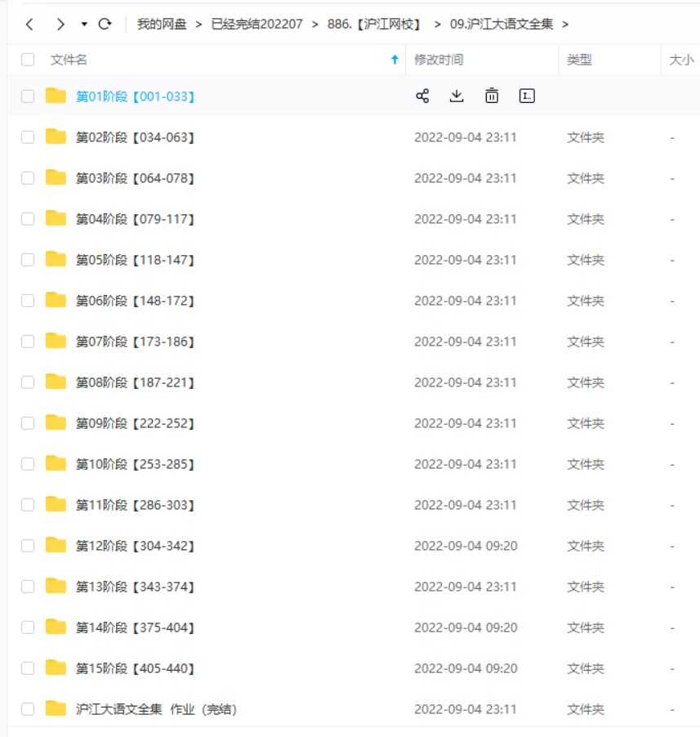Open the navigation history dropdown arrow
700x737 pixels.
click(x=84, y=24)
